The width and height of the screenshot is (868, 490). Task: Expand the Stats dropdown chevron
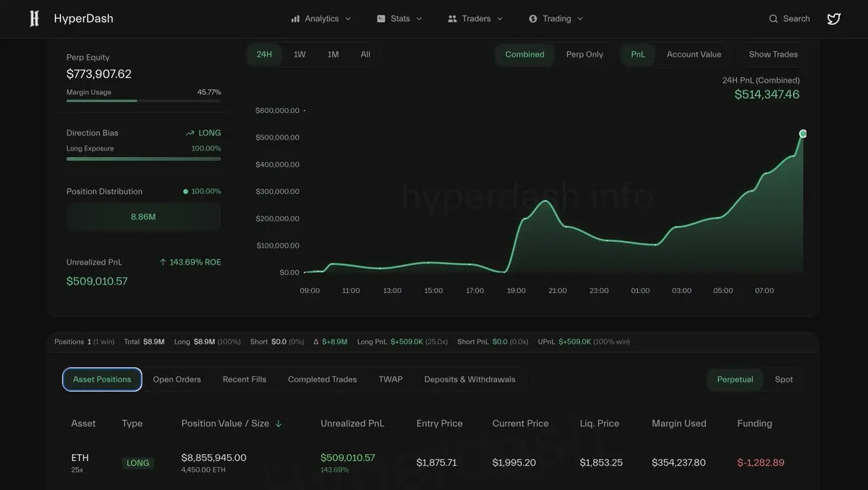pyautogui.click(x=420, y=19)
